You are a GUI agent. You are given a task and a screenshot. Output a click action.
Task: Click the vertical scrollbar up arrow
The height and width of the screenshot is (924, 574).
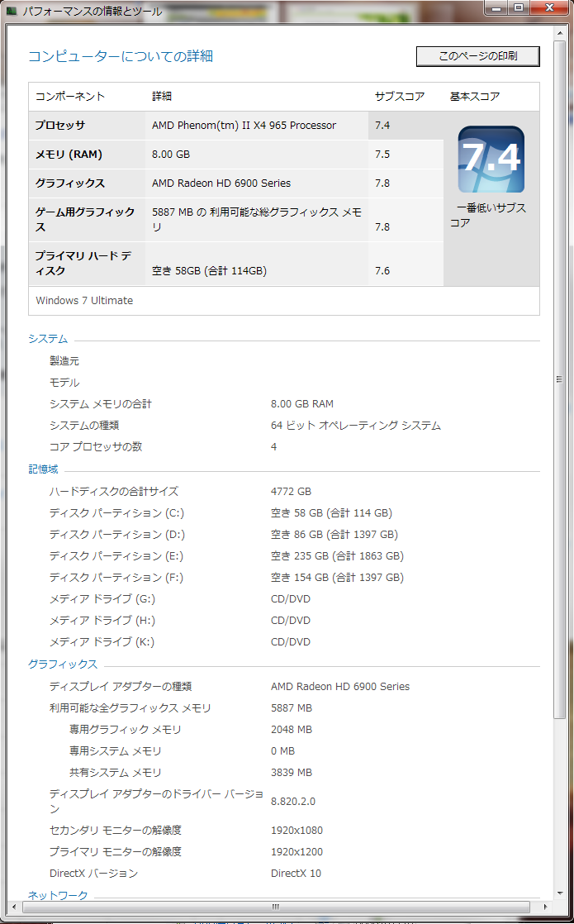[x=559, y=32]
